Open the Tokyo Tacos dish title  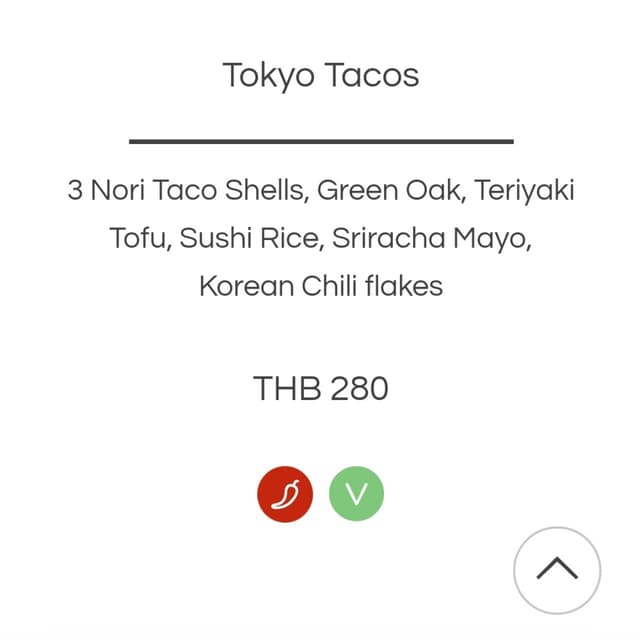click(321, 76)
